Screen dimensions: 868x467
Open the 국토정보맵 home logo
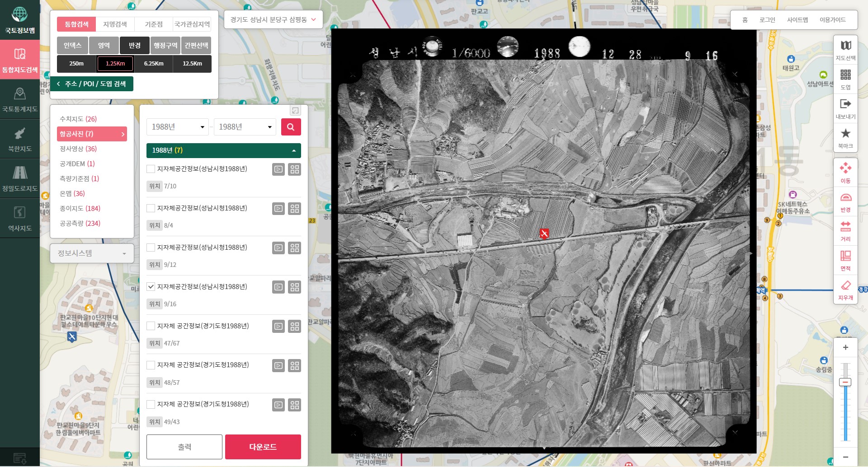point(19,20)
